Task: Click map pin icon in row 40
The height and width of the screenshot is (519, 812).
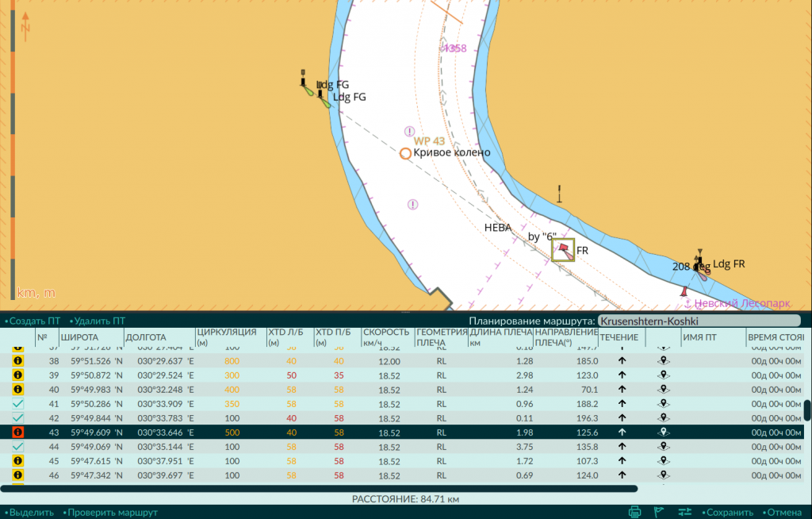Action: (664, 390)
